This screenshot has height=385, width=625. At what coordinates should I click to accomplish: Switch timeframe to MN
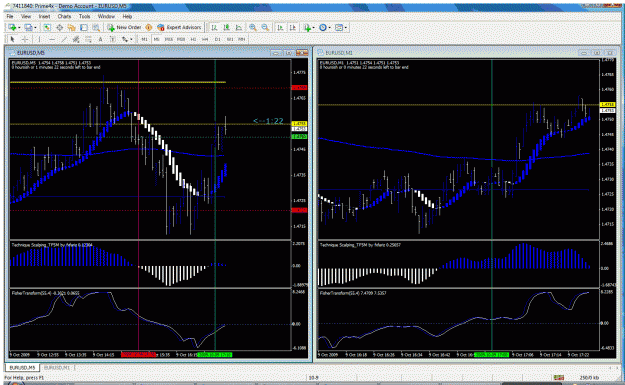242,39
